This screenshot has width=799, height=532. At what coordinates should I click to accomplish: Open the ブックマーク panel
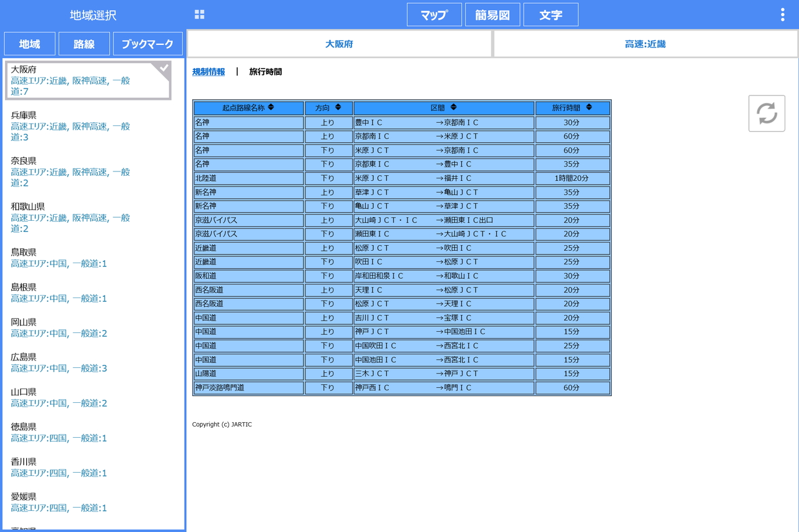pos(147,44)
